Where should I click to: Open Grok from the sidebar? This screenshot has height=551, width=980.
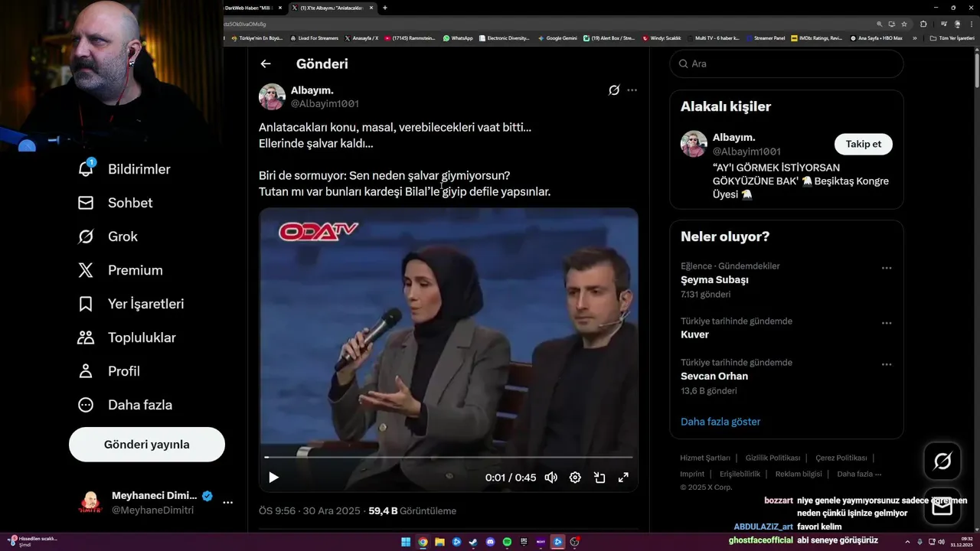coord(107,236)
